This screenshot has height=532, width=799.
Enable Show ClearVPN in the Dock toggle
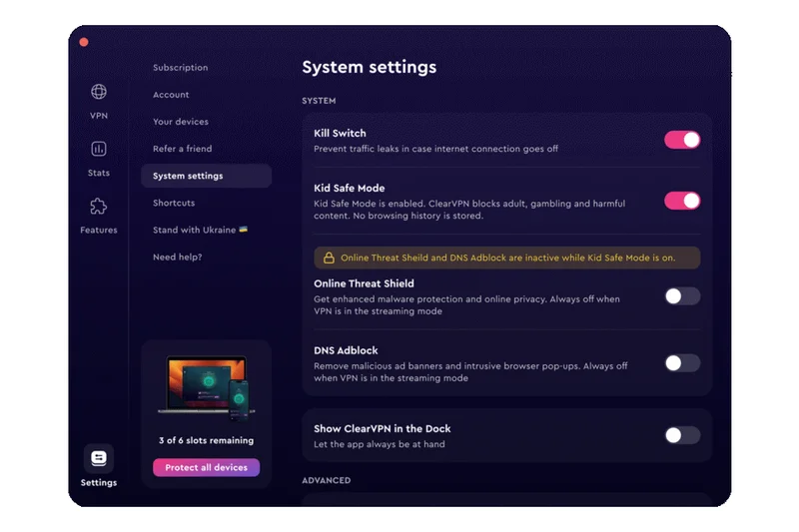[682, 435]
